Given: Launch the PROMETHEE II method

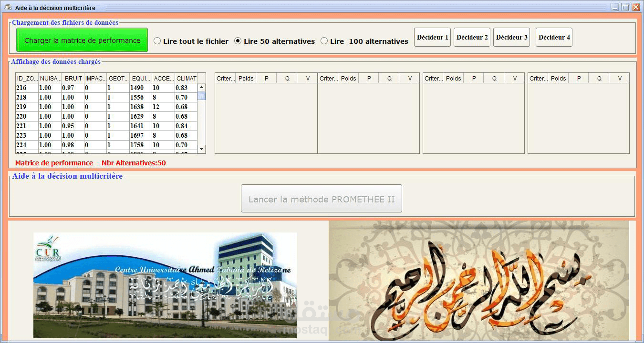Looking at the screenshot, I should [x=322, y=199].
